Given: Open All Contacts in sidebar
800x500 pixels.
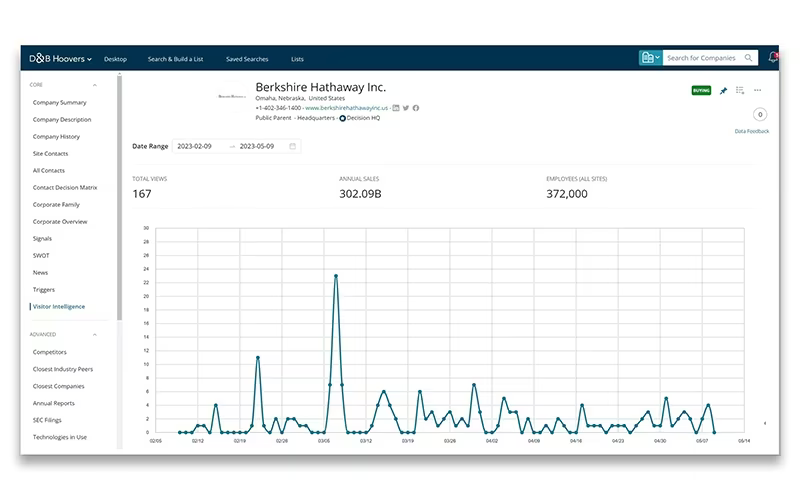Looking at the screenshot, I should (x=48, y=170).
